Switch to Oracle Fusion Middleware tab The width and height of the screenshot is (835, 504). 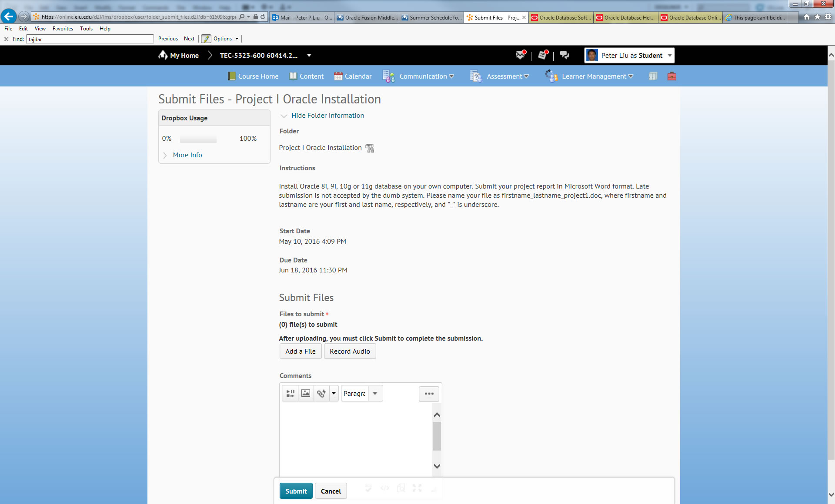tap(367, 17)
